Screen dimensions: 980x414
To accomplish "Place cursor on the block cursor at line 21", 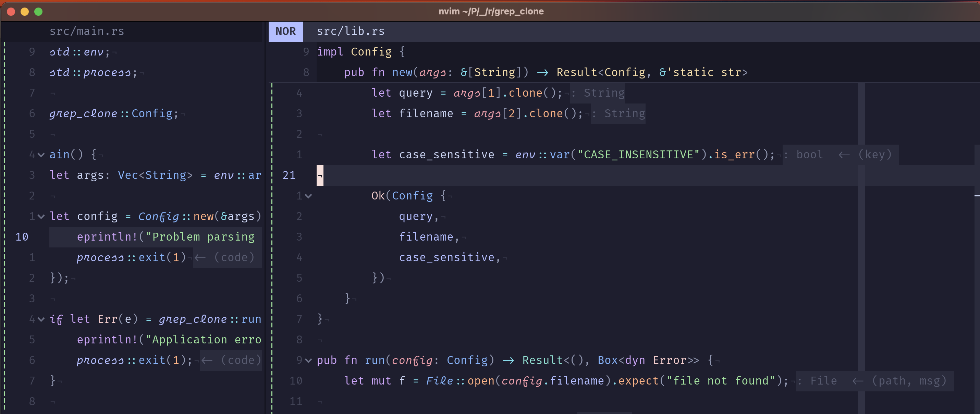I will pos(320,175).
